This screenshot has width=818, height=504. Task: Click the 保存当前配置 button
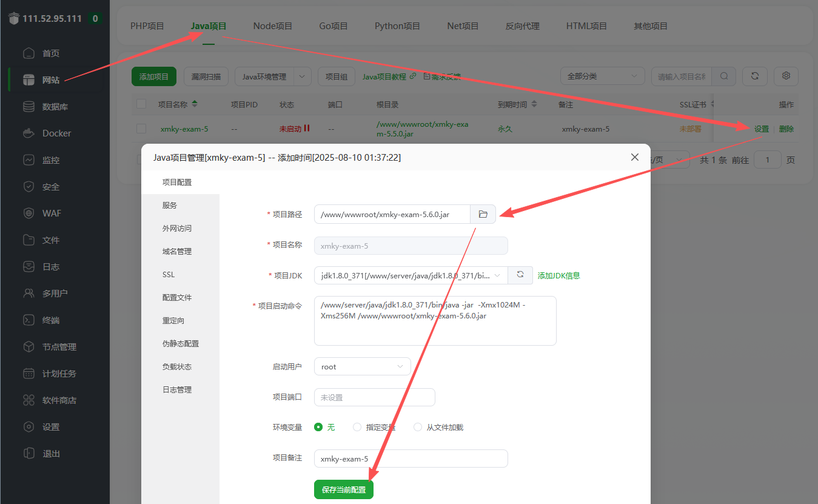tap(343, 489)
